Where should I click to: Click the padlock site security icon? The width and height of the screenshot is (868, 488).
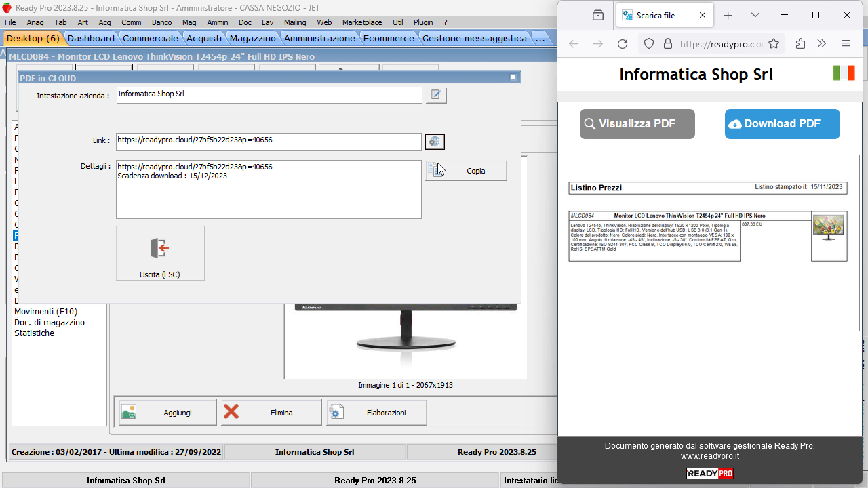[668, 44]
